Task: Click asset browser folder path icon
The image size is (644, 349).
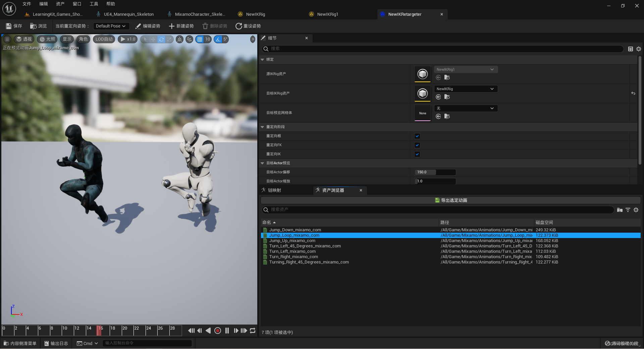Action: pyautogui.click(x=620, y=210)
